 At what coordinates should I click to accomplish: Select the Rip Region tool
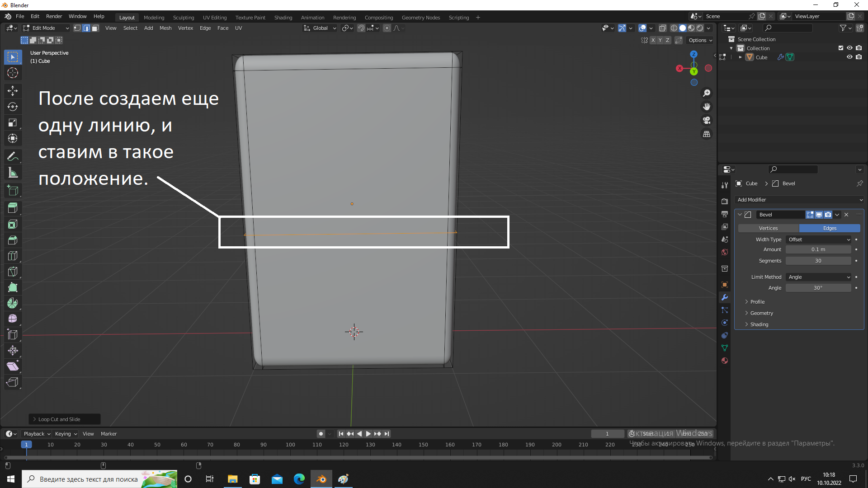pyautogui.click(x=13, y=382)
